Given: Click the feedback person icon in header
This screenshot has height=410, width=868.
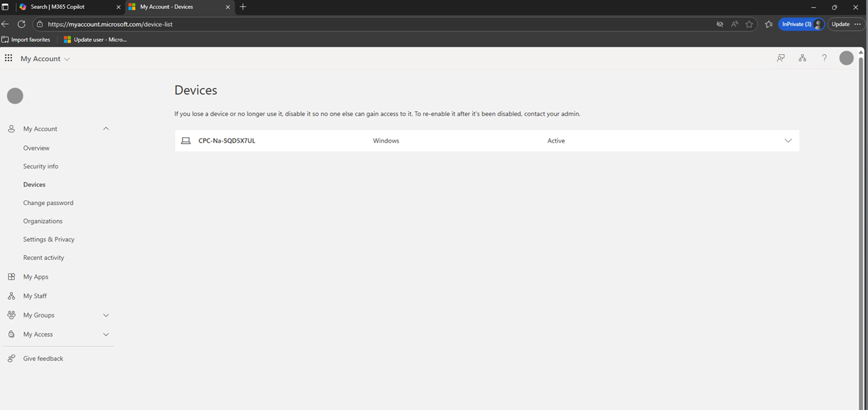Looking at the screenshot, I should (x=780, y=58).
